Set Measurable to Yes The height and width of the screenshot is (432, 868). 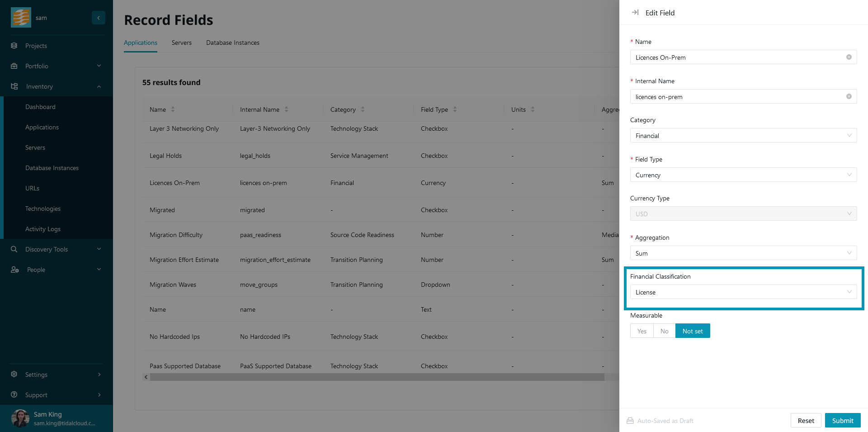(x=642, y=331)
